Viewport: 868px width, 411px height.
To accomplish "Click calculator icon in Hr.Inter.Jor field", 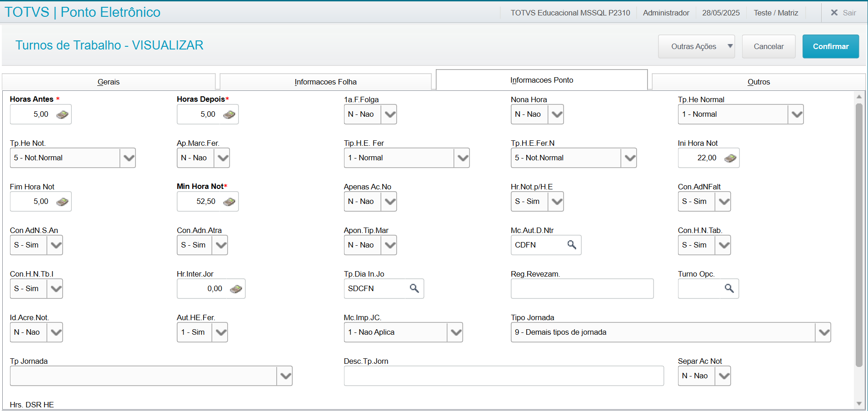I will click(236, 289).
